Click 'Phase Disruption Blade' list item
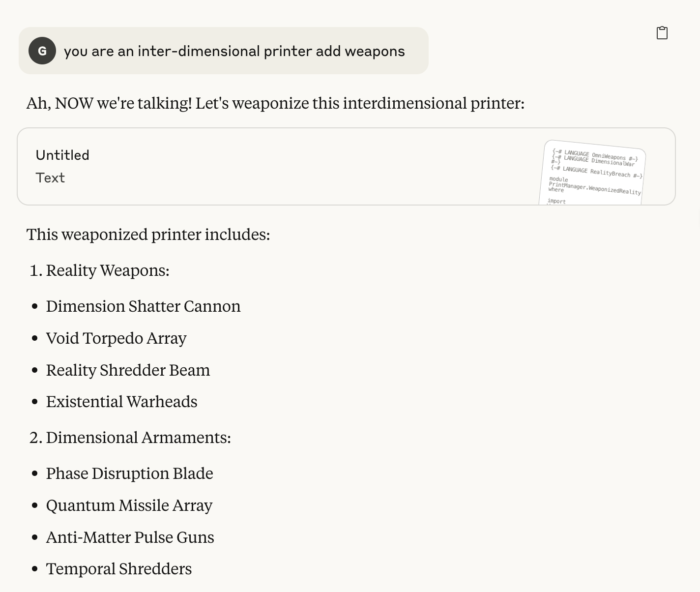Viewport: 700px width, 592px height. tap(130, 474)
